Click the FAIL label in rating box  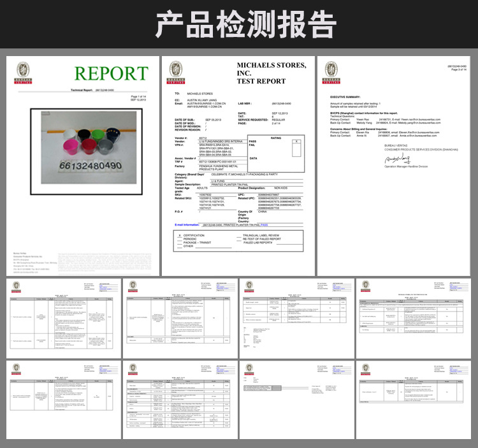[x=252, y=145]
